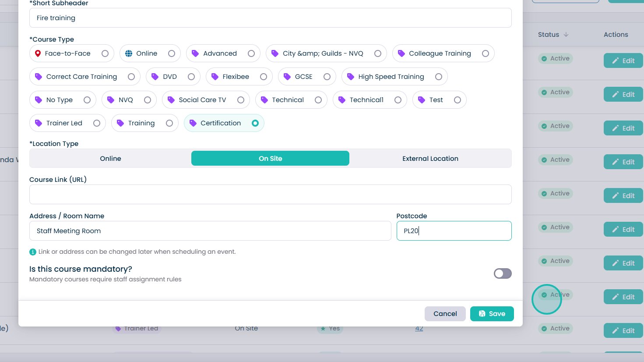This screenshot has height=362, width=644.
Task: Click the Short Subheader field containing Fire training
Action: (x=271, y=18)
